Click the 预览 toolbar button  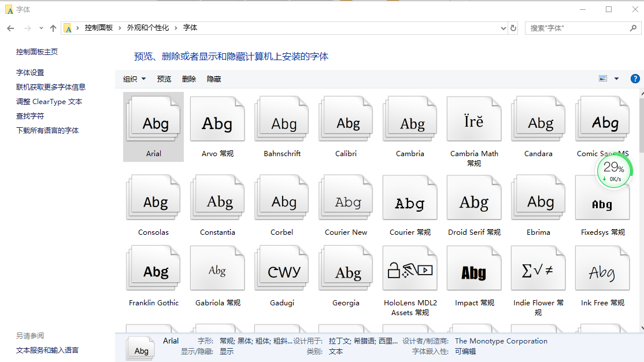pyautogui.click(x=164, y=78)
